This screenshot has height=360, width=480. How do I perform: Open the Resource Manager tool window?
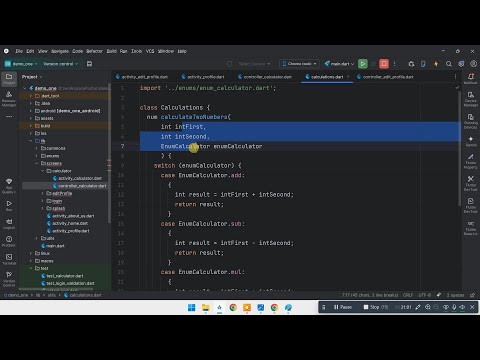tap(9, 98)
